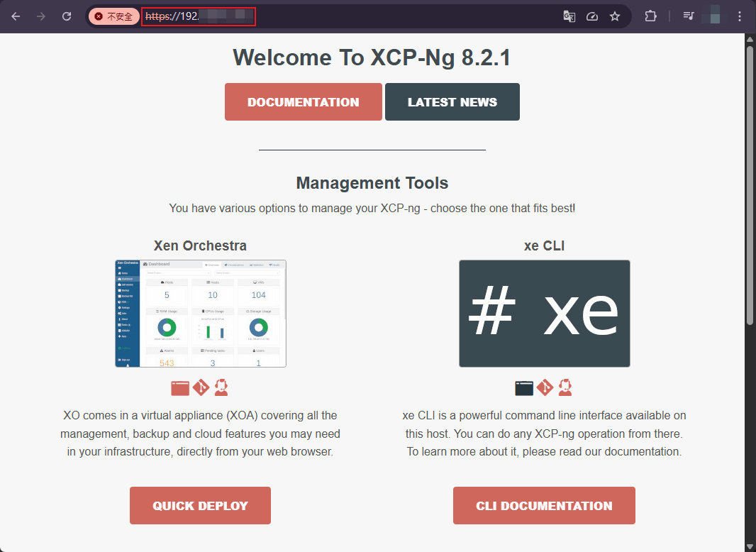Reload the current page

coord(67,16)
